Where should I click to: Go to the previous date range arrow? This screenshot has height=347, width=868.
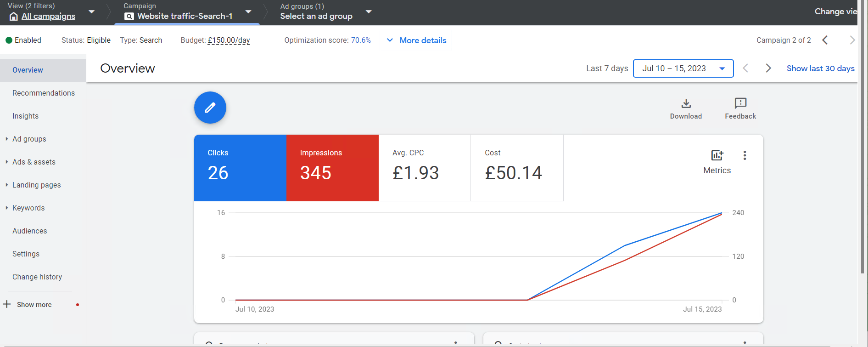coord(745,68)
